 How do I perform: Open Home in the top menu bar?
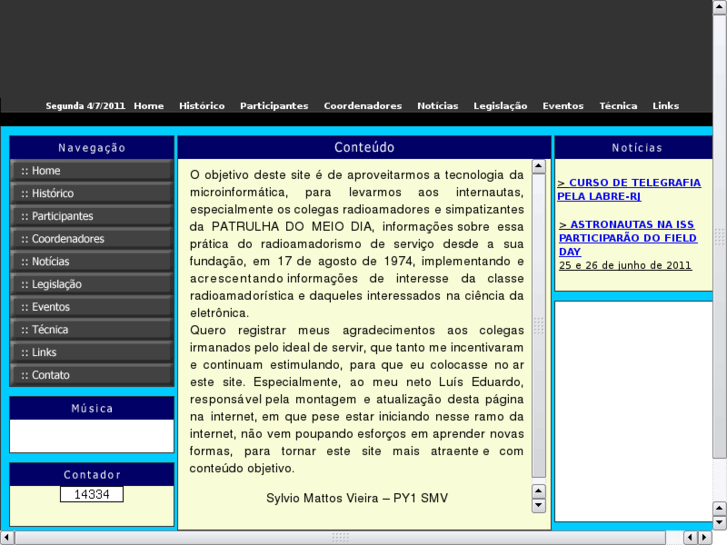[149, 106]
